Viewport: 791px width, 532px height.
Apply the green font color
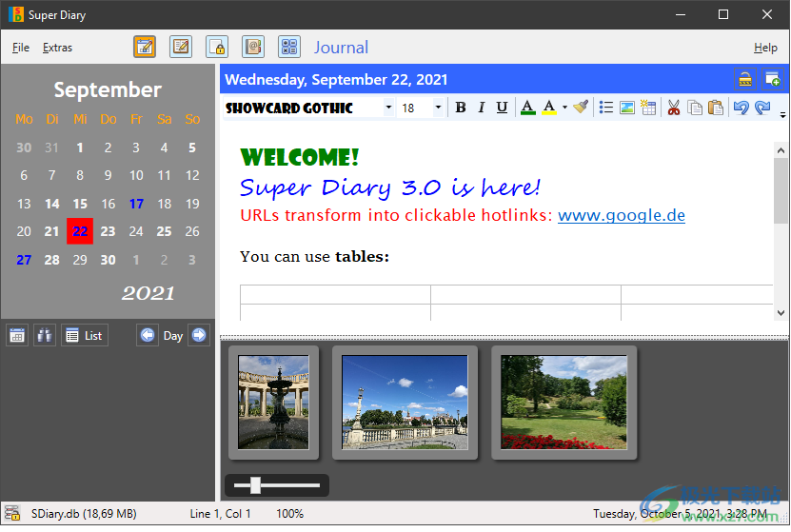(527, 108)
